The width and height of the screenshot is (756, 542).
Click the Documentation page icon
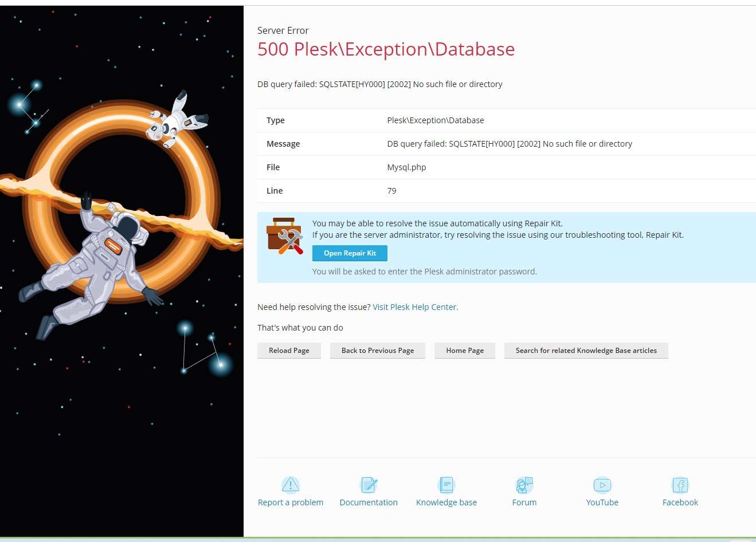click(x=369, y=485)
